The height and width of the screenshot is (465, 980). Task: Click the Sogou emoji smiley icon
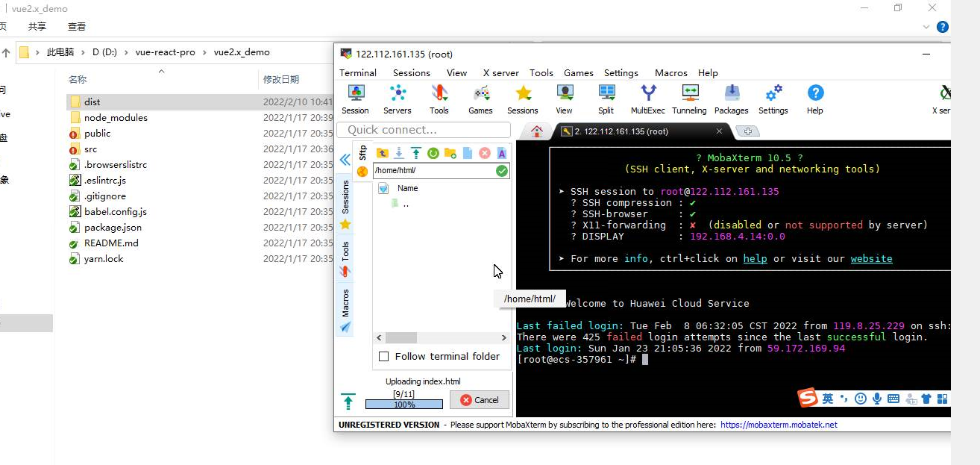(x=861, y=399)
